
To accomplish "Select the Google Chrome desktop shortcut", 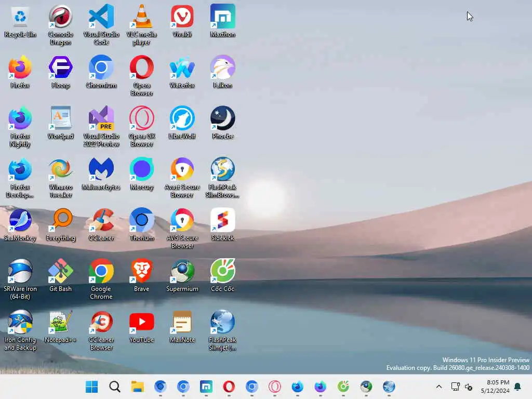I will tap(101, 280).
